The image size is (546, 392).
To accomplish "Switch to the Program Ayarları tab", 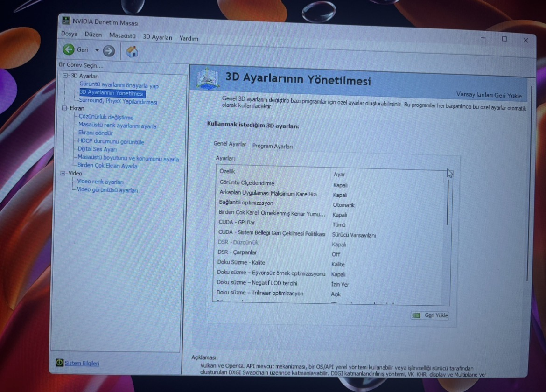I will 273,146.
